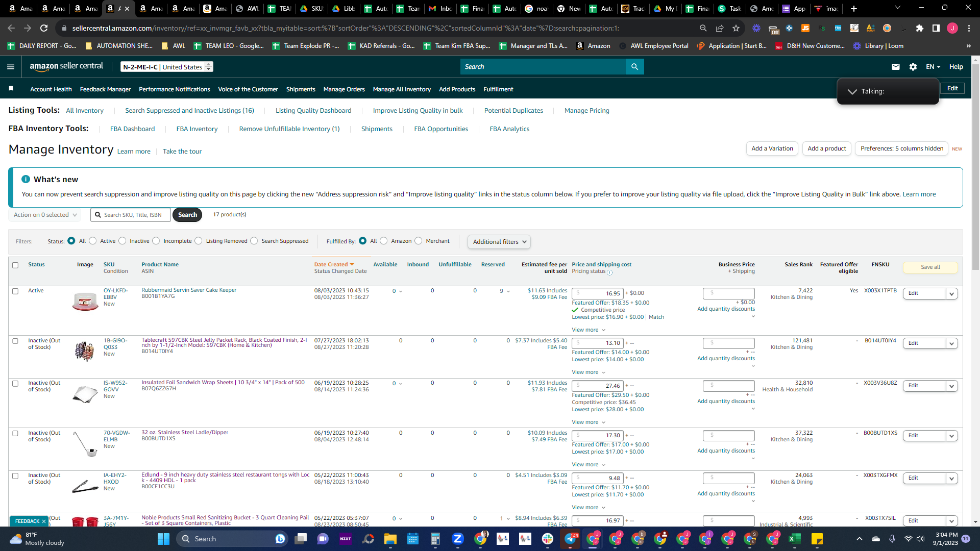The height and width of the screenshot is (551, 980).
Task: Click the share page icon in address bar
Action: click(x=720, y=28)
